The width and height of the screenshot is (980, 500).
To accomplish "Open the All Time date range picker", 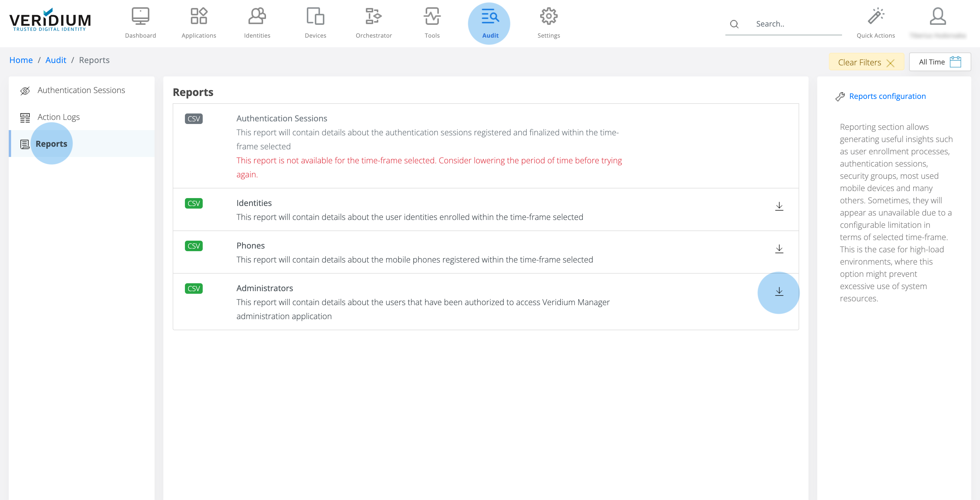I will [x=940, y=61].
